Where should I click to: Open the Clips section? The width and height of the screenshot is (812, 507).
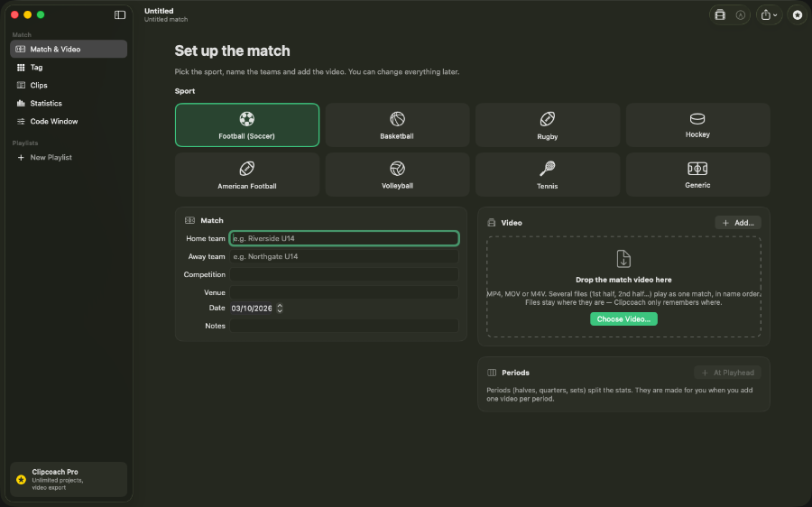point(69,86)
